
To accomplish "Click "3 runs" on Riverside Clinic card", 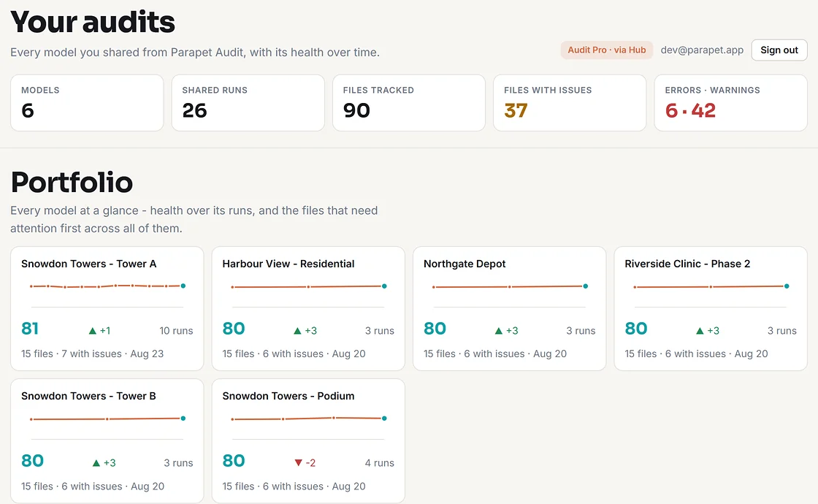I will pyautogui.click(x=782, y=331).
